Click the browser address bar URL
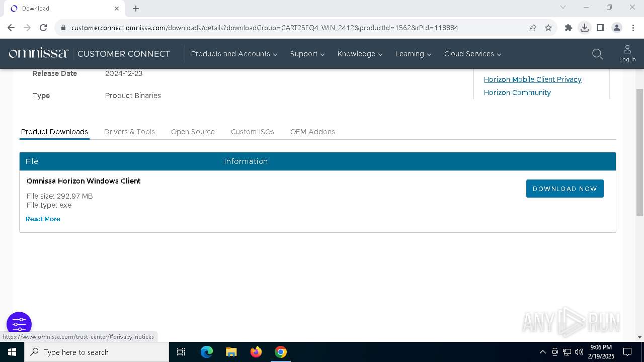Screen dimensions: 644x362 265,28
